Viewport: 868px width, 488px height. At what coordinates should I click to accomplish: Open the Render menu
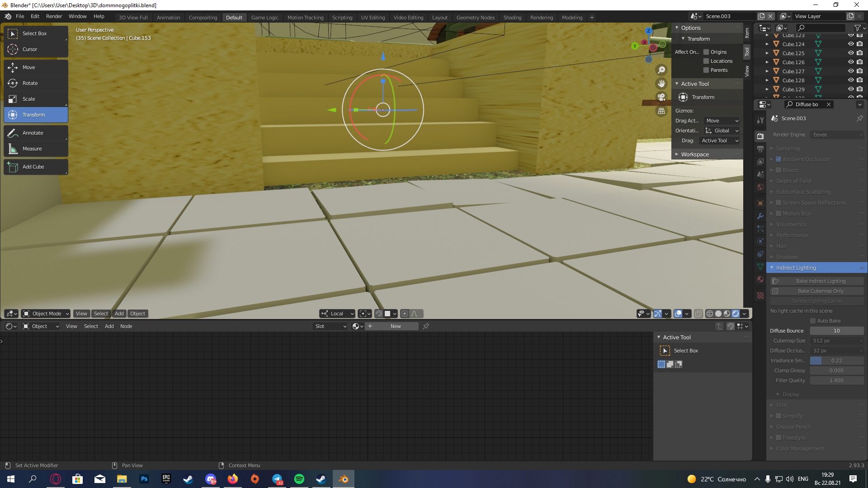54,16
